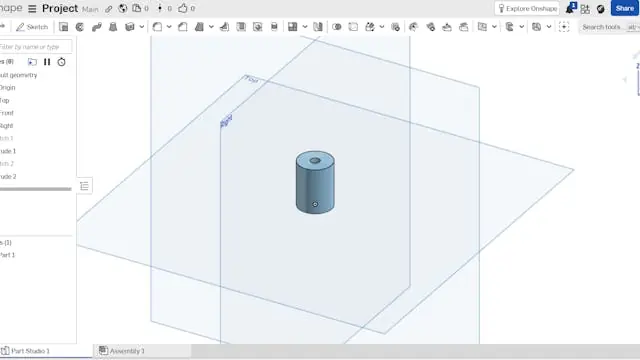
Task: Click the add folder icon in feature list
Action: [32, 62]
